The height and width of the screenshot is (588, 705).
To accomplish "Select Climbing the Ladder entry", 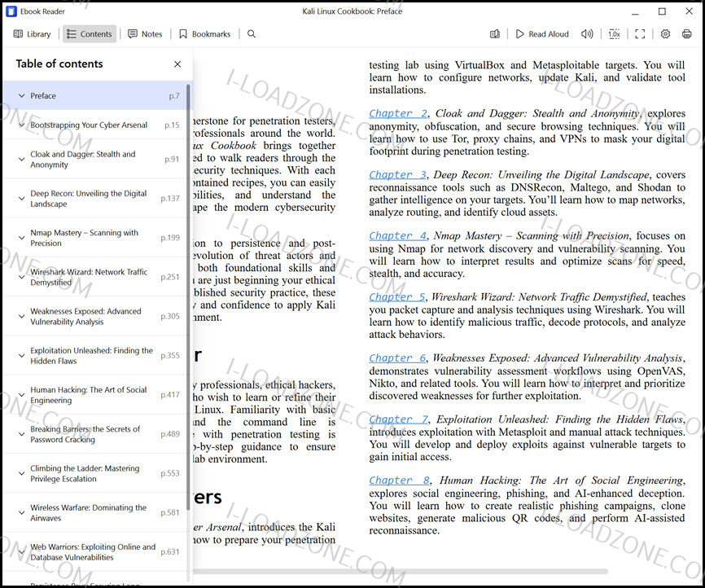I will (95, 473).
